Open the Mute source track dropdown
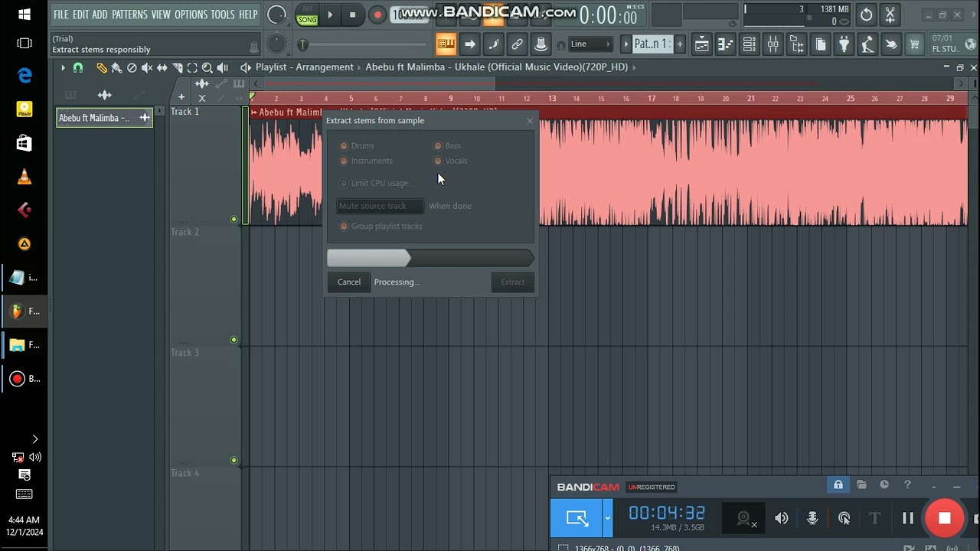 [x=381, y=206]
